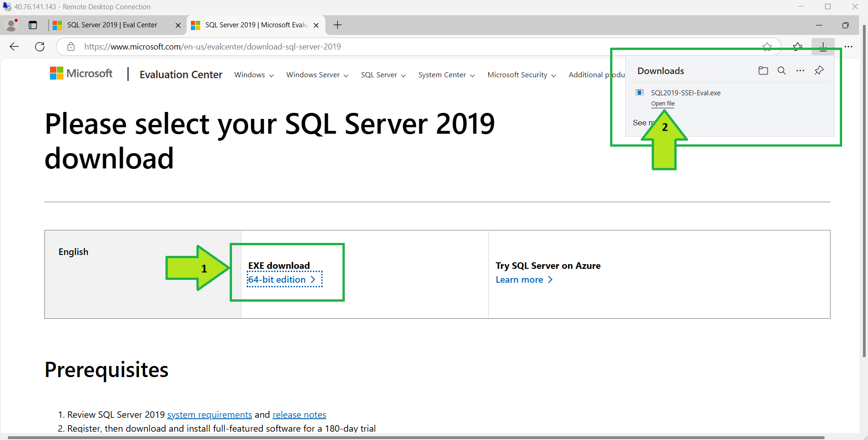Click Learn more about Azure
The height and width of the screenshot is (440, 868).
coord(524,279)
